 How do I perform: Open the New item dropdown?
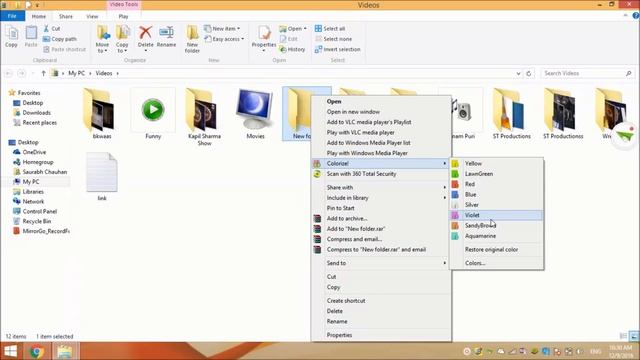(222, 29)
